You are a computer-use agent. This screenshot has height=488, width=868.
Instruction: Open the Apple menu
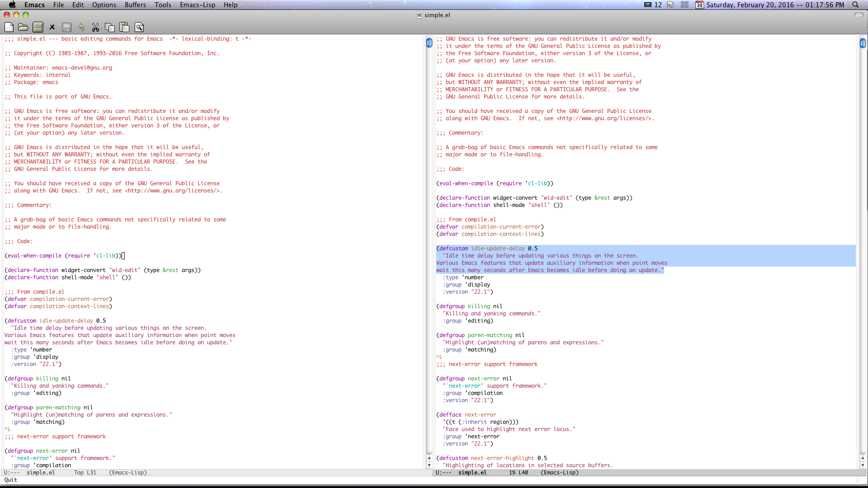(x=12, y=5)
